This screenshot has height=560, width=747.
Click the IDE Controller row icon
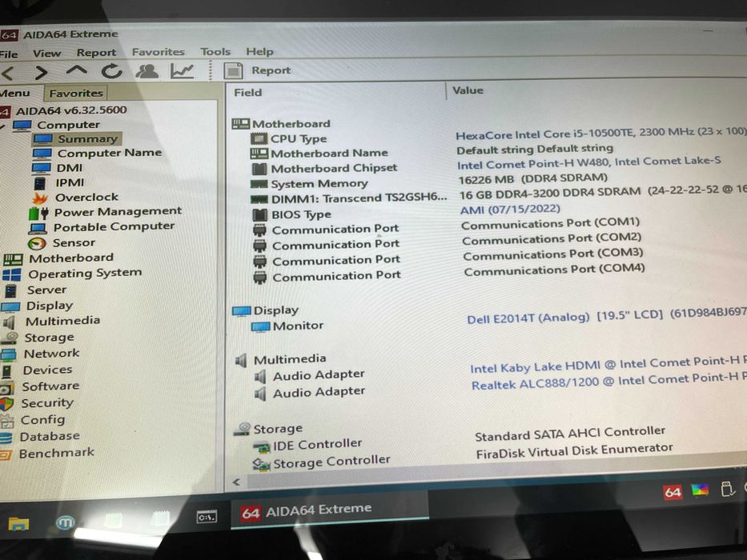point(261,447)
